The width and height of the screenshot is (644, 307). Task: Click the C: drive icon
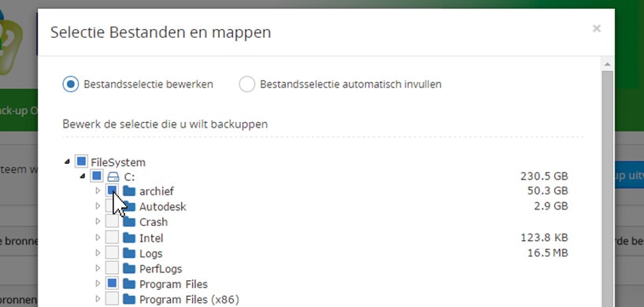[x=113, y=177]
